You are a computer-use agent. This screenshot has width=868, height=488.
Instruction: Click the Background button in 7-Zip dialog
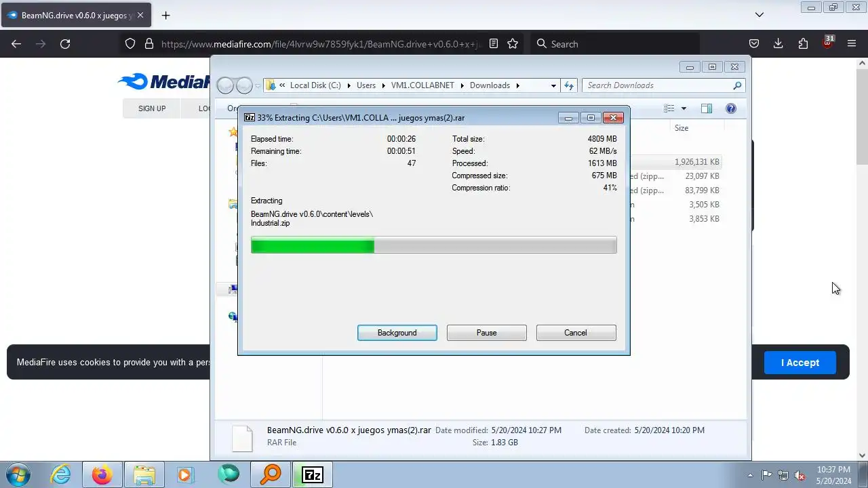[397, 333]
